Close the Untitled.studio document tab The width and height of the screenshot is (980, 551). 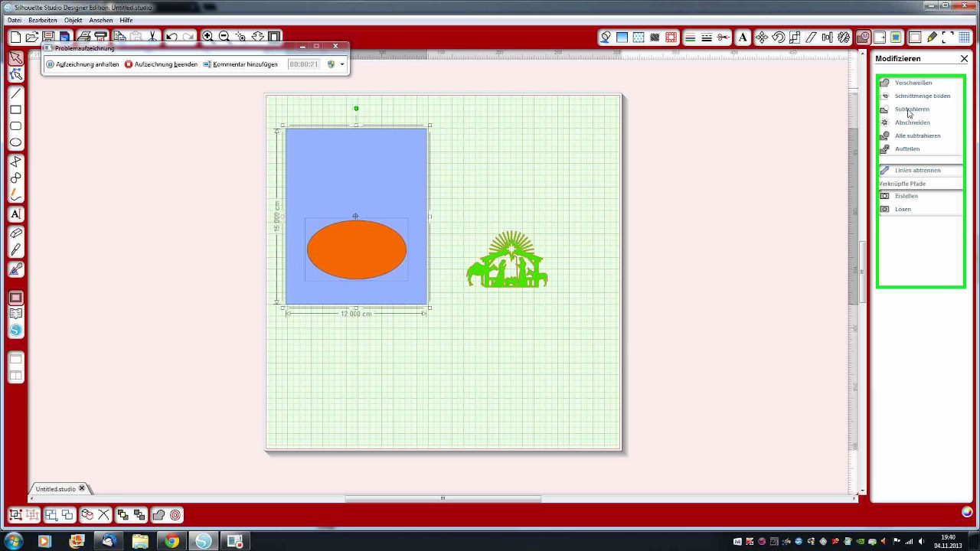click(x=82, y=488)
